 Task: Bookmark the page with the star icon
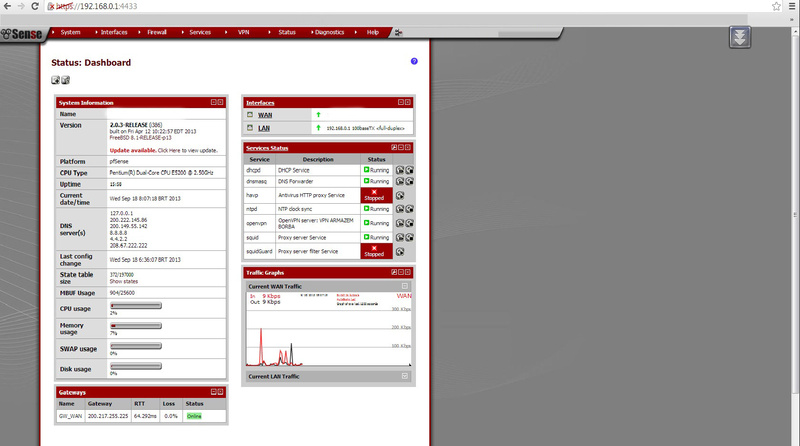[776, 6]
